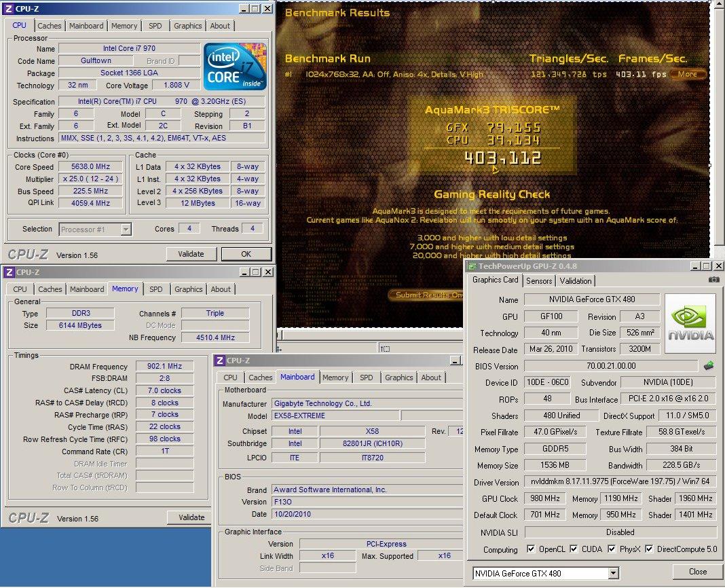Select the Validation tab in GPU-Z
Viewport: 725px width, 588px height.
point(575,281)
